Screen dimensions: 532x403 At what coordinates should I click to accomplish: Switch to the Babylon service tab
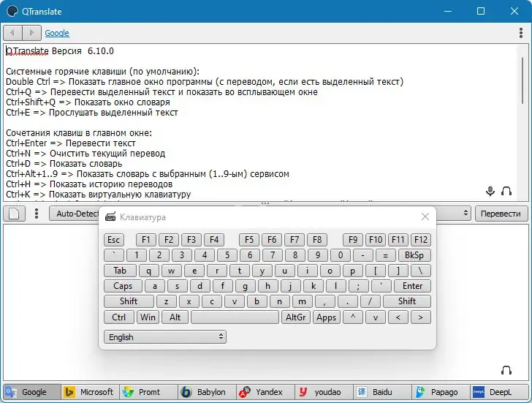207,392
